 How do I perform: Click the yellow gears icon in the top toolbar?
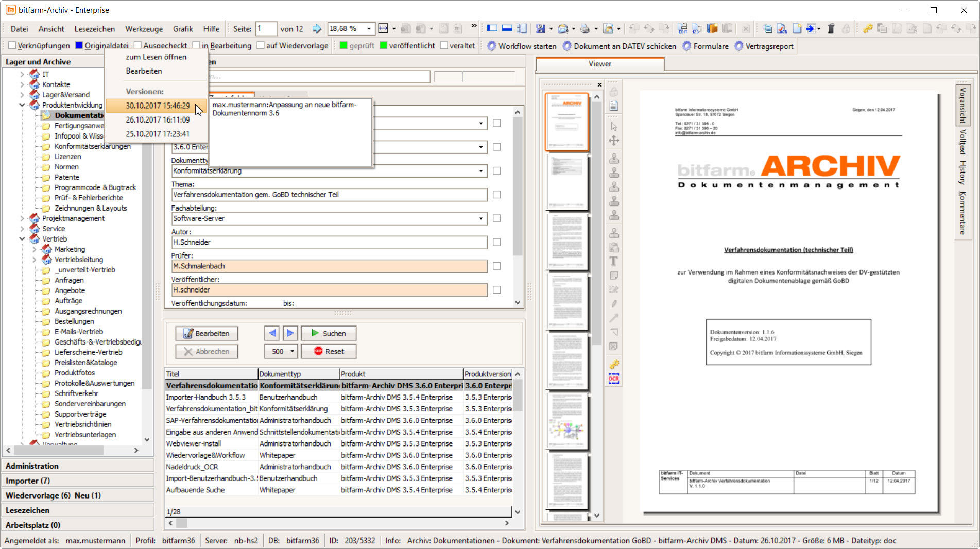[x=868, y=29]
